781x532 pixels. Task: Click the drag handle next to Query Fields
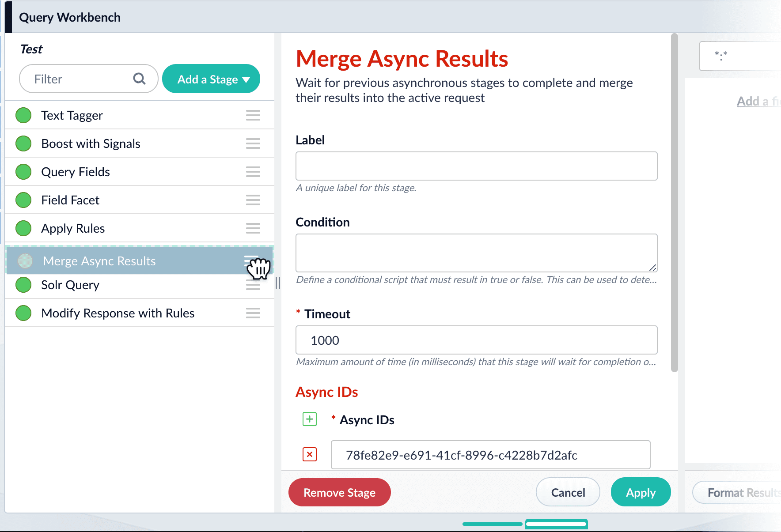click(x=253, y=172)
